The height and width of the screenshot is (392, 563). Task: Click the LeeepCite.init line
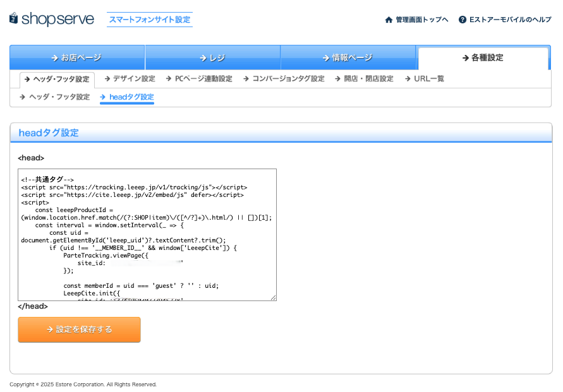tap(92, 294)
